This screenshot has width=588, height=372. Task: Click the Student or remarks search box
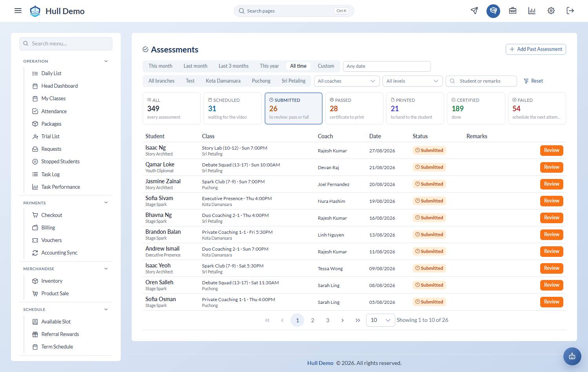481,81
